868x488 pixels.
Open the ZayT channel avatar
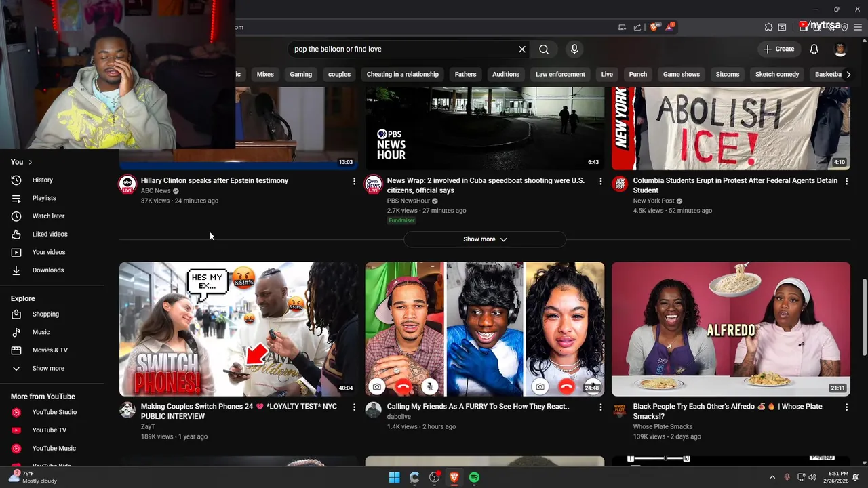[127, 410]
